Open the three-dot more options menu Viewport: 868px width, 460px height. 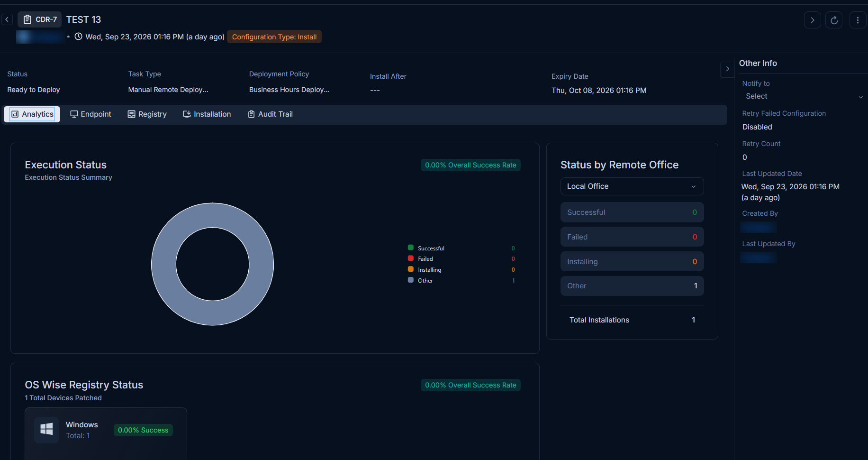click(x=858, y=20)
